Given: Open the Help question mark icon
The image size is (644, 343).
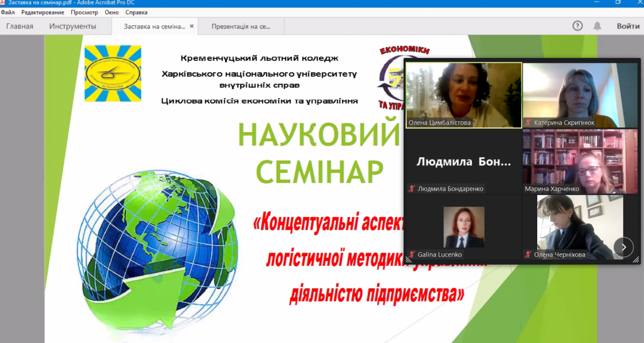Looking at the screenshot, I should (577, 26).
